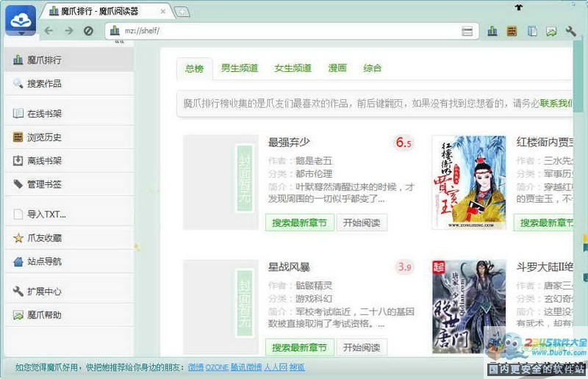The height and width of the screenshot is (379, 588).
Task: Open the 红楼衙内贾宝玉 book cover
Action: pyautogui.click(x=469, y=183)
